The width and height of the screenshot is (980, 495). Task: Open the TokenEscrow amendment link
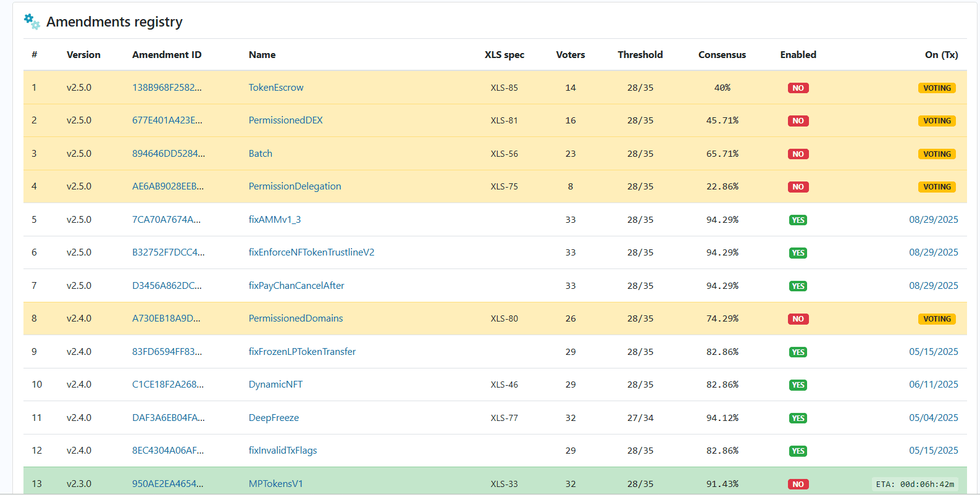[x=275, y=88]
